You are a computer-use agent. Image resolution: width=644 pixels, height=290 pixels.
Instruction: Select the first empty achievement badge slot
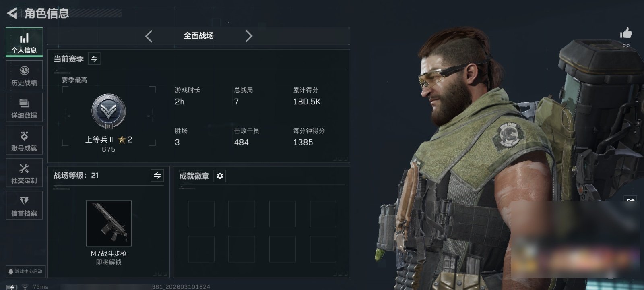click(201, 214)
